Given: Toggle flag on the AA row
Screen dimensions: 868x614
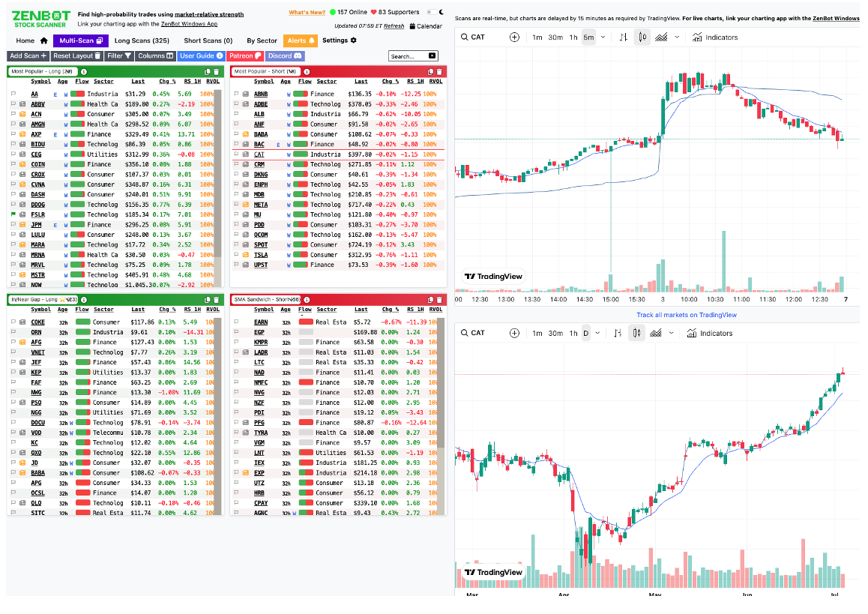Looking at the screenshot, I should 13,94.
